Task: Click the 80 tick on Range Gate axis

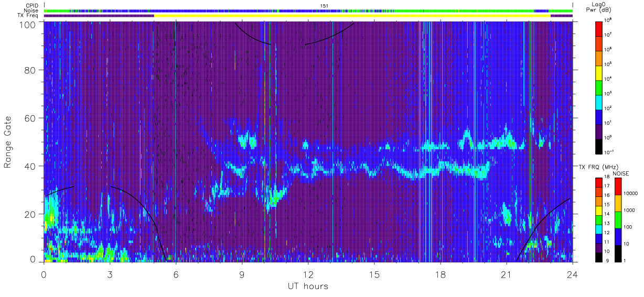Action: click(30, 70)
